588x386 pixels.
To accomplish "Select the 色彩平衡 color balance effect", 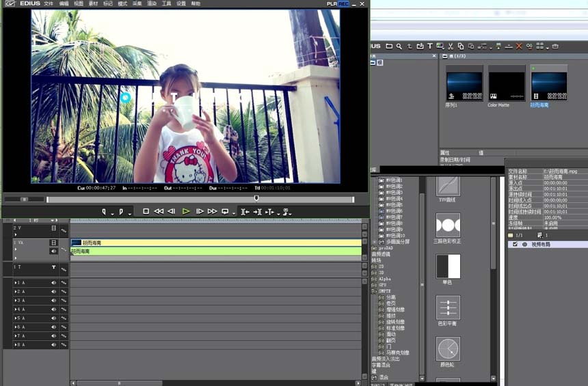I will click(x=448, y=308).
